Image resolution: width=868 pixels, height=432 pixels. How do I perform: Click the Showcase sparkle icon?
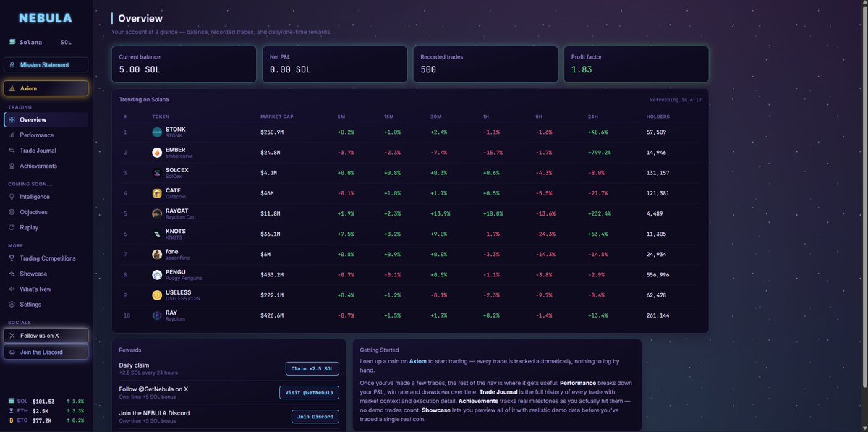tap(12, 274)
